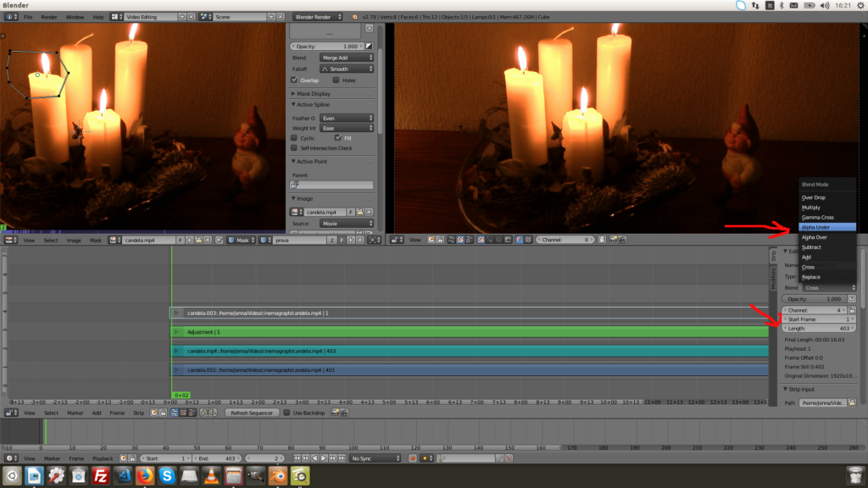Click mask opacity invert icon

370,47
